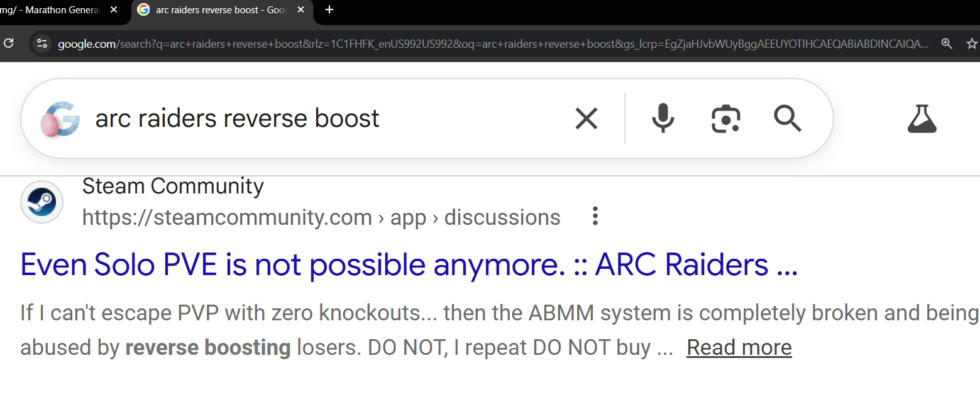Viewport: 980px width, 407px height.
Task: View site information in address bar
Action: tap(42, 43)
